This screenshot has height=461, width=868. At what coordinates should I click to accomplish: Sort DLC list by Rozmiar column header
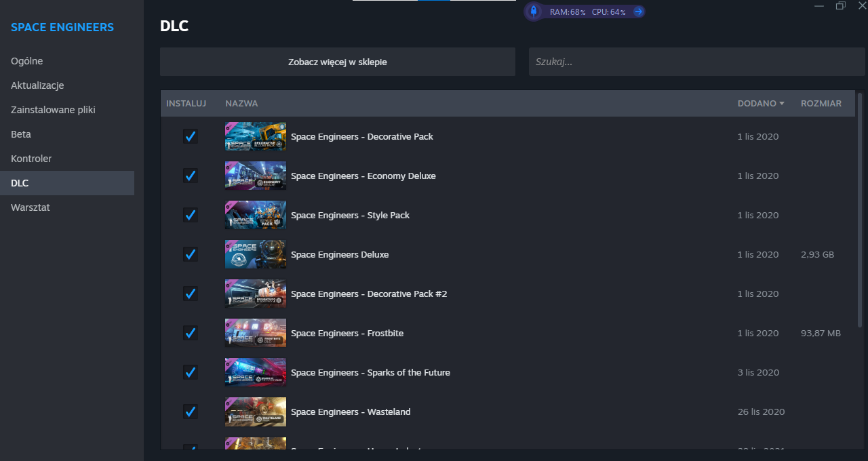(821, 104)
